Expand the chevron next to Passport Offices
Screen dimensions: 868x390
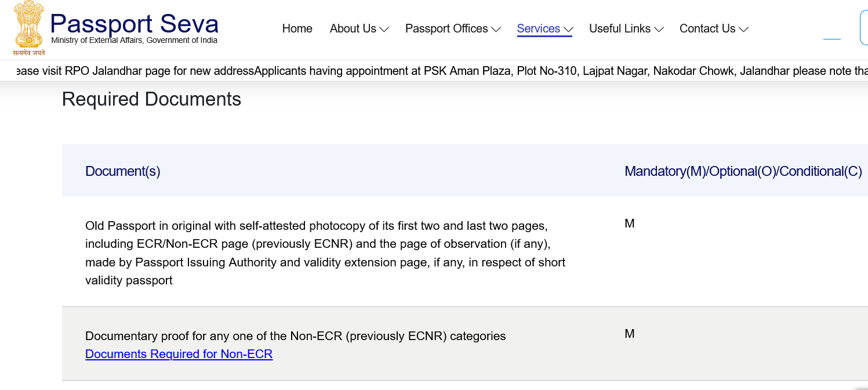click(496, 29)
